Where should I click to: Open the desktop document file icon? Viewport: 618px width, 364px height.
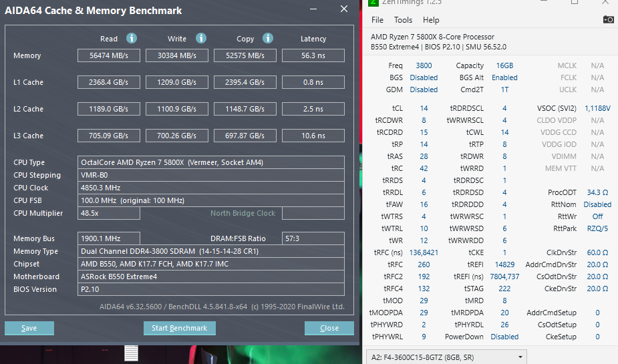pos(131,353)
